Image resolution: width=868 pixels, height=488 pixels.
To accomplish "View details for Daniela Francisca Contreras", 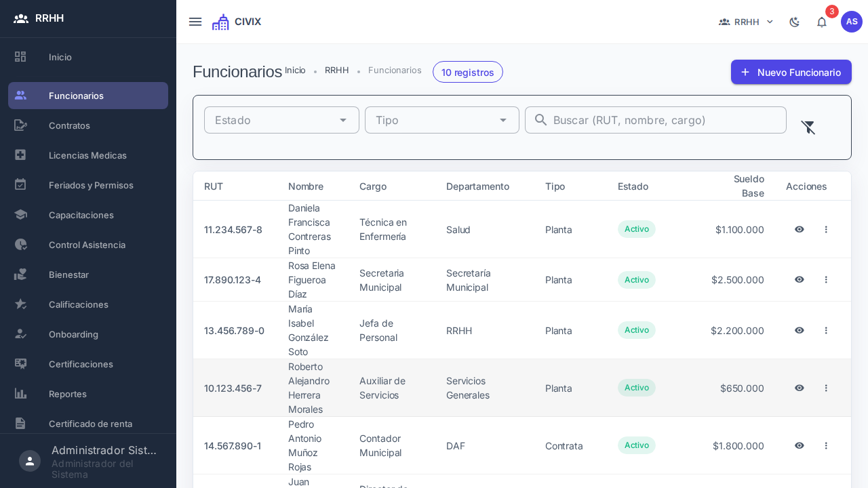I will pyautogui.click(x=800, y=229).
